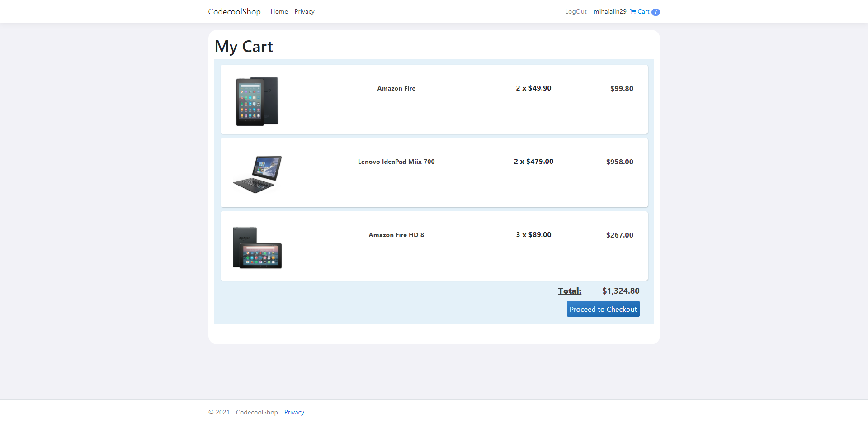Click the Amazon Fire HD 8 image

tap(257, 248)
